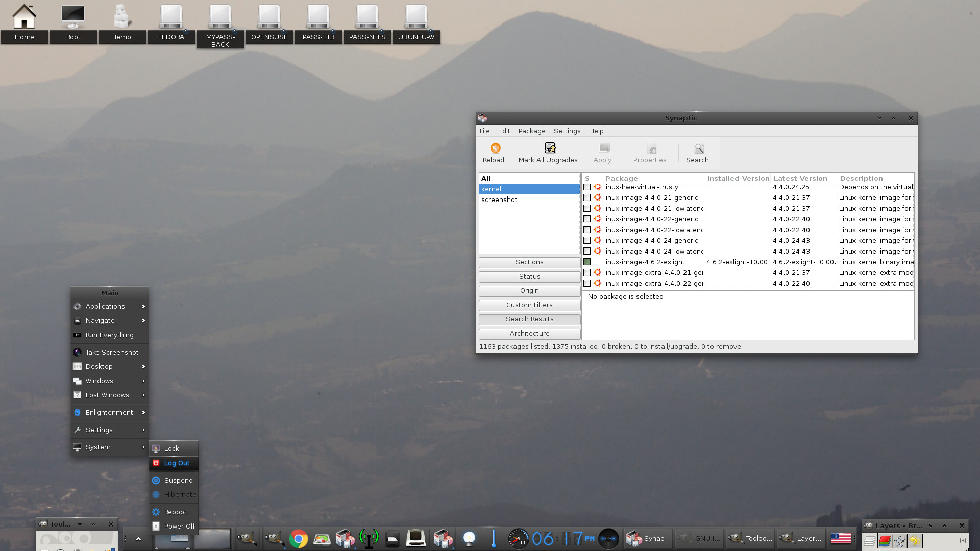Choose Log Out from System submenu
This screenshot has width=980, height=551.
tap(176, 463)
